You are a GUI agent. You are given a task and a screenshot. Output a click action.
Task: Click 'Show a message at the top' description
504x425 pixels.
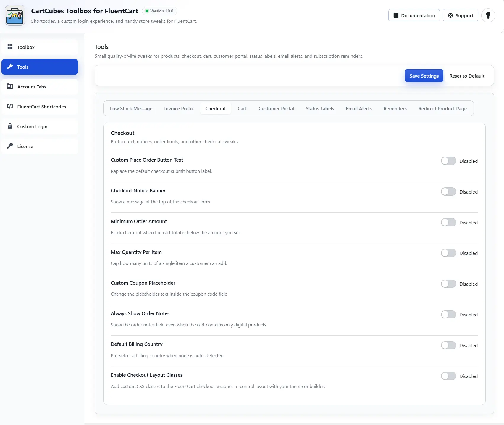(161, 202)
